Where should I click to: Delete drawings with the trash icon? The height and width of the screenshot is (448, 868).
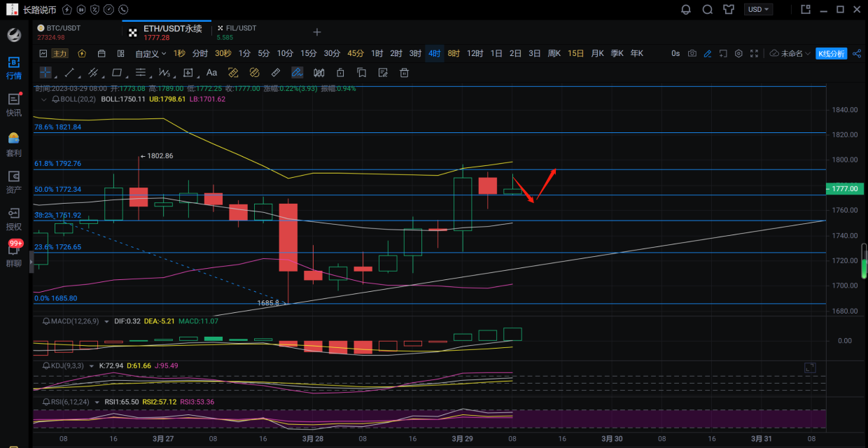[x=404, y=73]
